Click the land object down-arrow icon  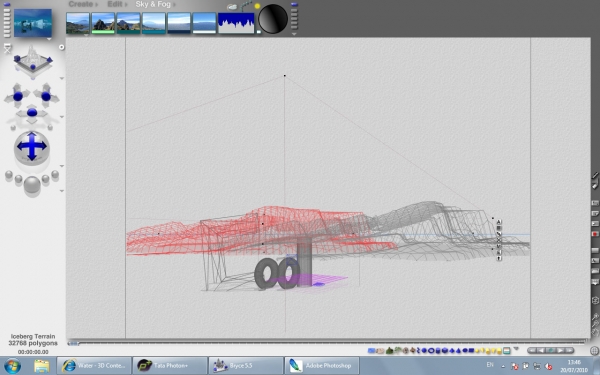click(499, 259)
